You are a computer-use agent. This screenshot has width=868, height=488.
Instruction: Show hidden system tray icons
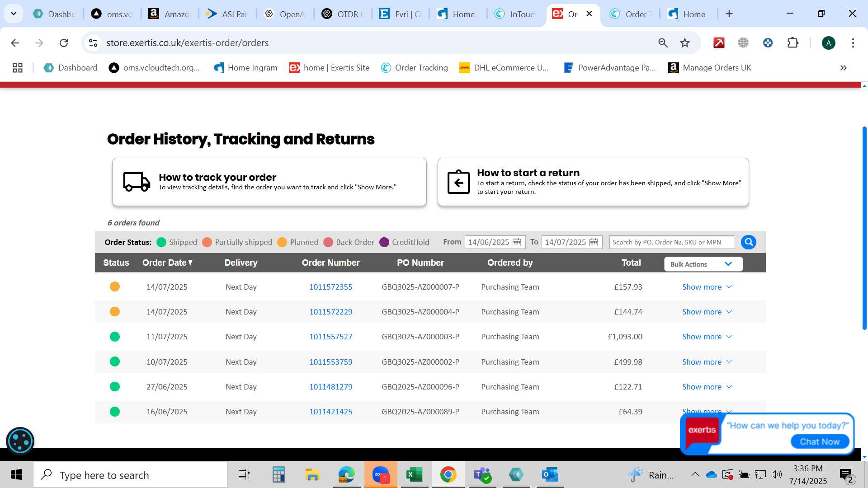point(695,475)
